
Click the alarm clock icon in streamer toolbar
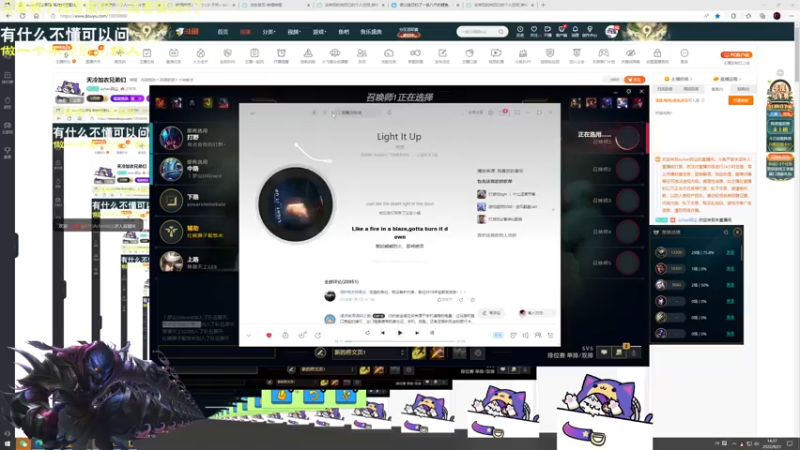[x=281, y=55]
